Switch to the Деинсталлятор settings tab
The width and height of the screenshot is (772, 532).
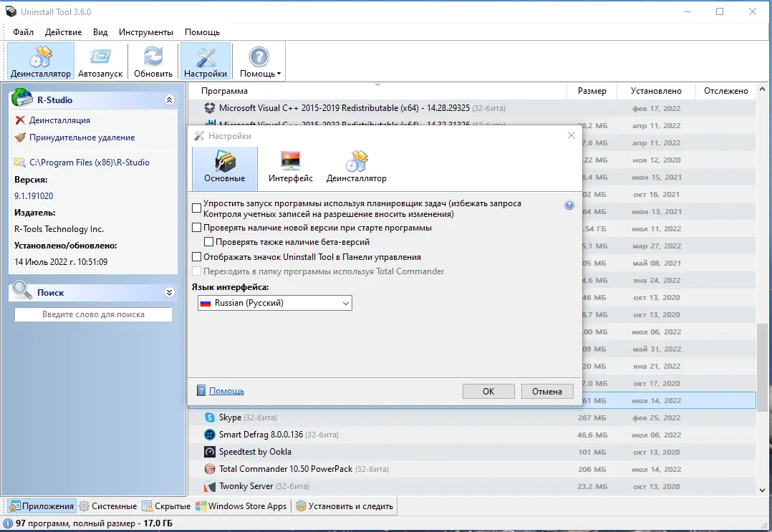[357, 168]
